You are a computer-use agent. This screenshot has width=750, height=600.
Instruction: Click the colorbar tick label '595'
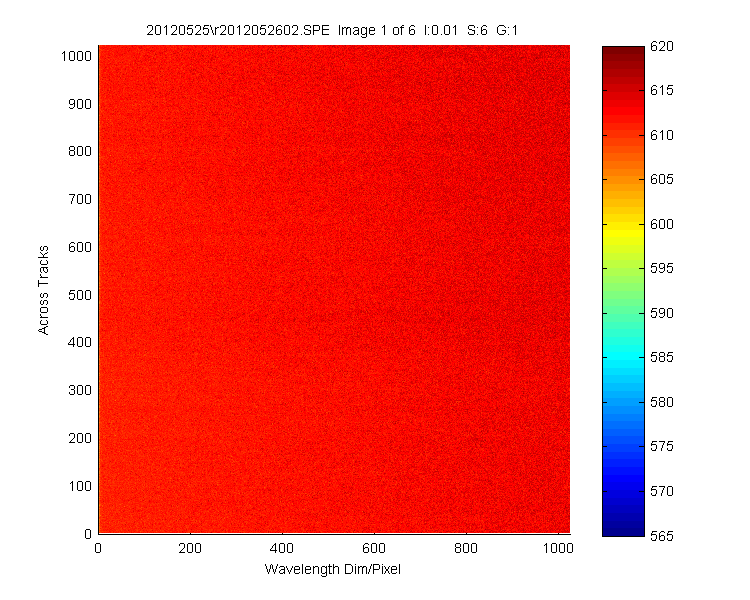(x=662, y=268)
